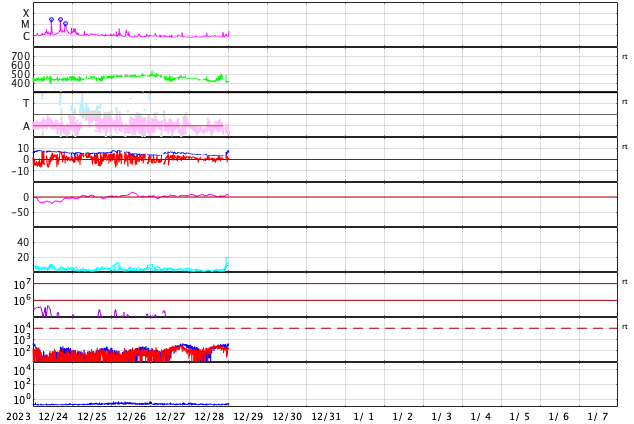
Task: Click the 'rt' label beside the 10^7 panel
Action: pyautogui.click(x=625, y=282)
